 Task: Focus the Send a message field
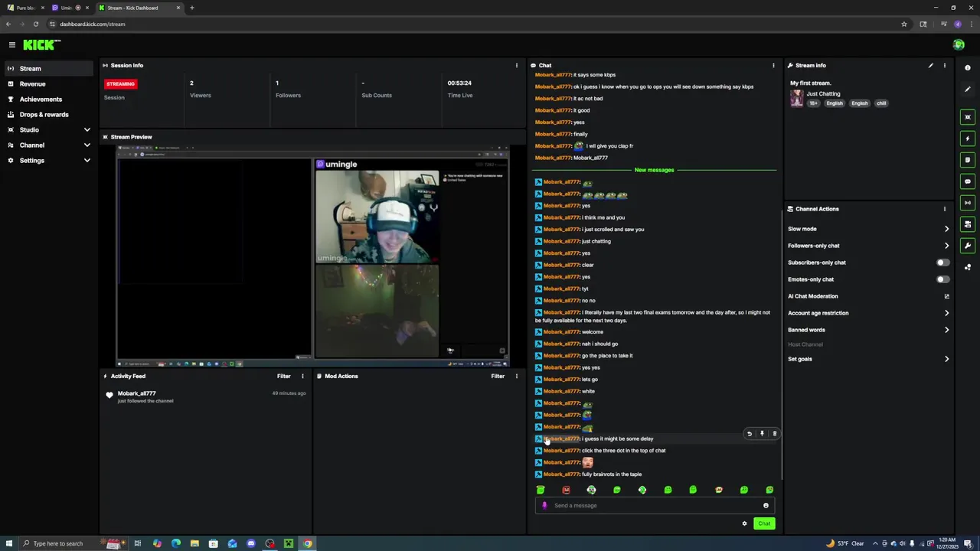click(x=655, y=505)
